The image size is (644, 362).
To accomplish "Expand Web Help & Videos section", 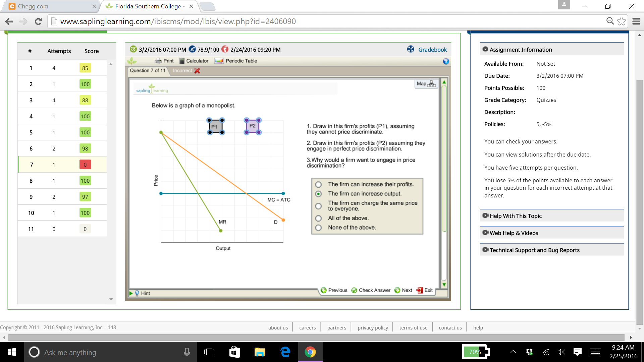I will click(x=514, y=233).
